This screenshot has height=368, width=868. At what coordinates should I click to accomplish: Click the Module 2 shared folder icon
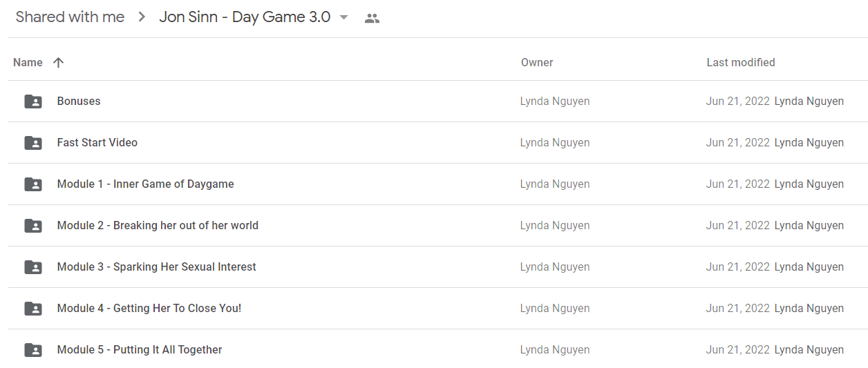pos(33,226)
